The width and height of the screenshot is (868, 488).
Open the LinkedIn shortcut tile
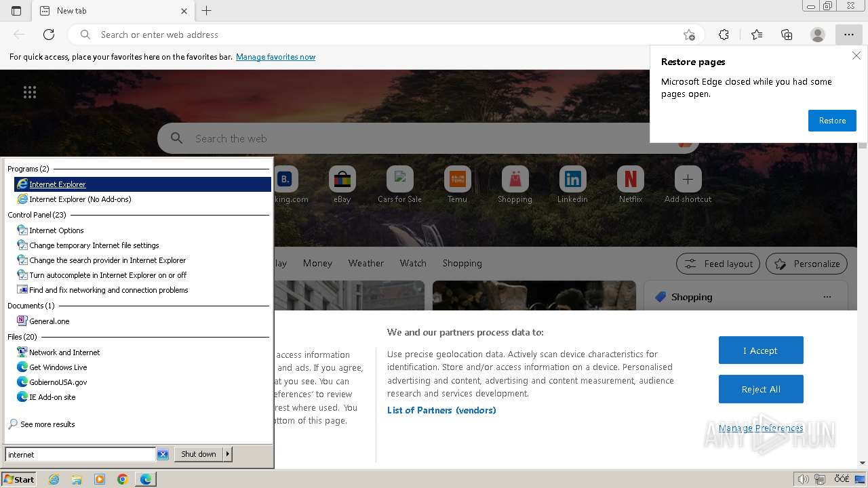[x=572, y=185]
